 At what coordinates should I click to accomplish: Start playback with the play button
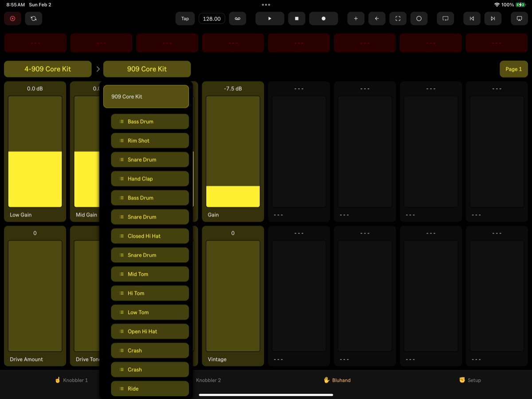click(x=270, y=19)
